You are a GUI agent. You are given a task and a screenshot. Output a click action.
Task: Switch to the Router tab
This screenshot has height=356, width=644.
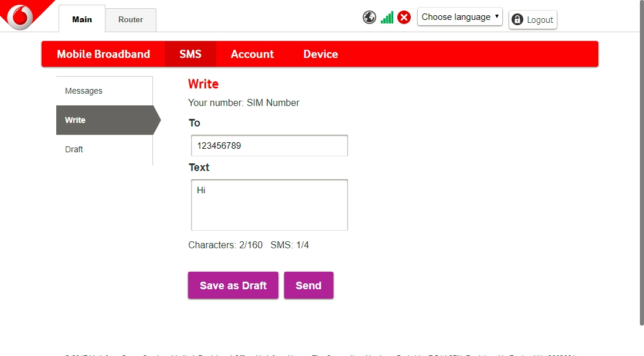pyautogui.click(x=131, y=19)
